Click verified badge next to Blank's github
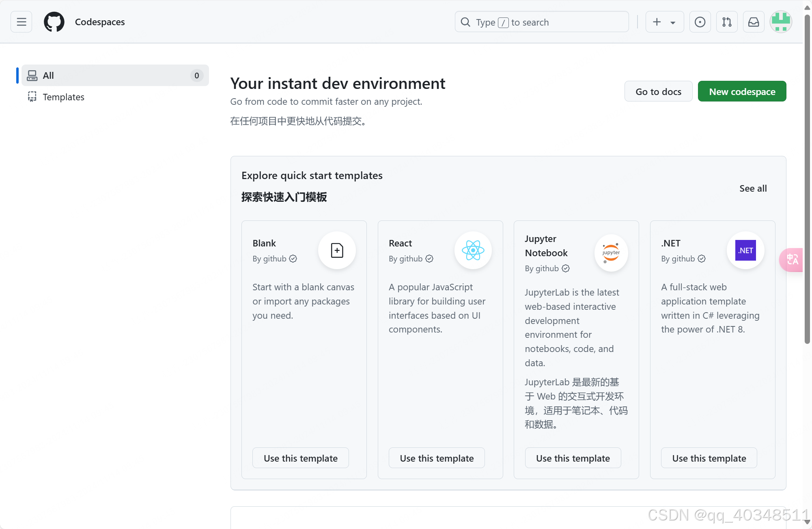Screen dimensions: 812x529 point(293,259)
